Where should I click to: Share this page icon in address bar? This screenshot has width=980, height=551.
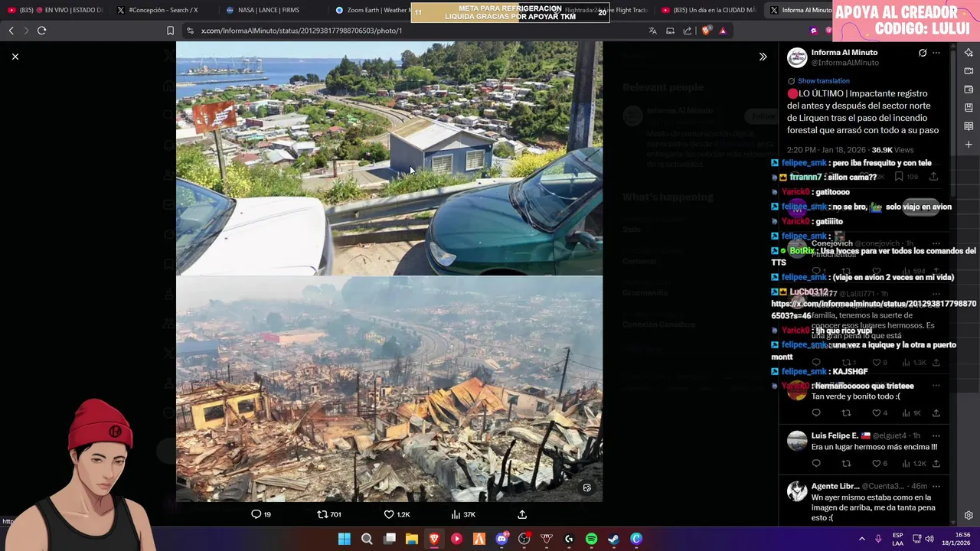(688, 31)
